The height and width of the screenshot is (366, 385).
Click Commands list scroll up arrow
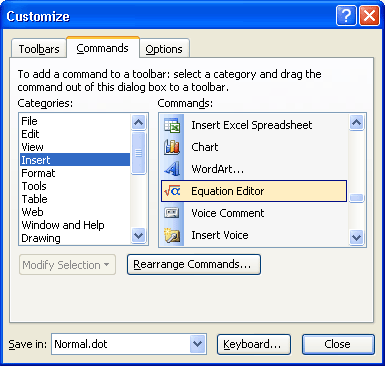356,123
